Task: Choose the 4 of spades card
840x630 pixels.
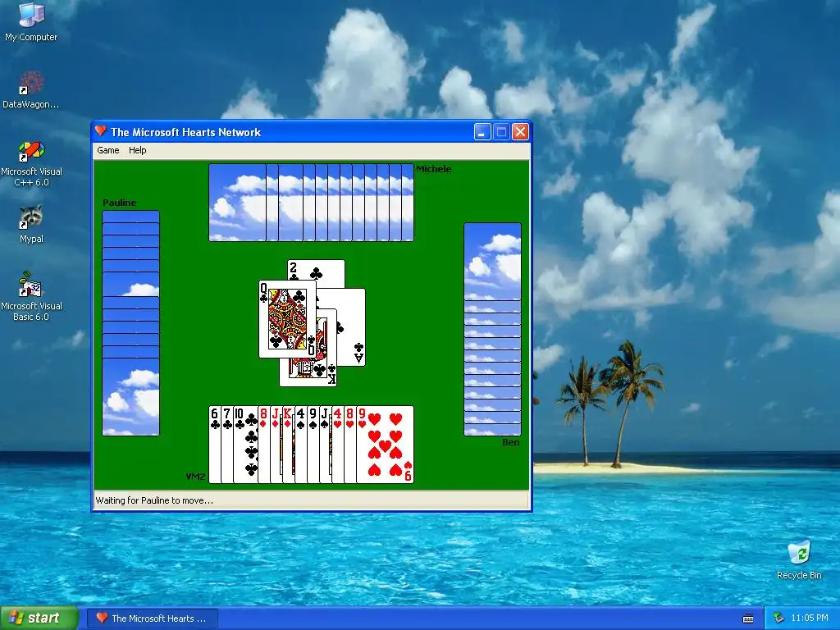Action: [x=300, y=445]
